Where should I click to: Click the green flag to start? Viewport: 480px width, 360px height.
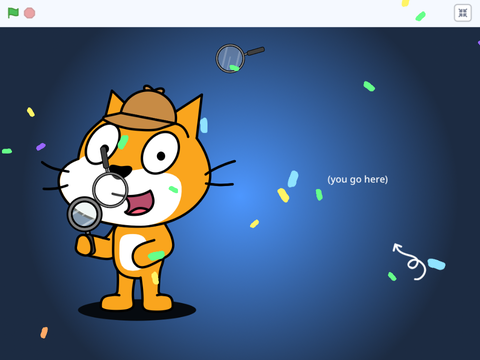13,13
